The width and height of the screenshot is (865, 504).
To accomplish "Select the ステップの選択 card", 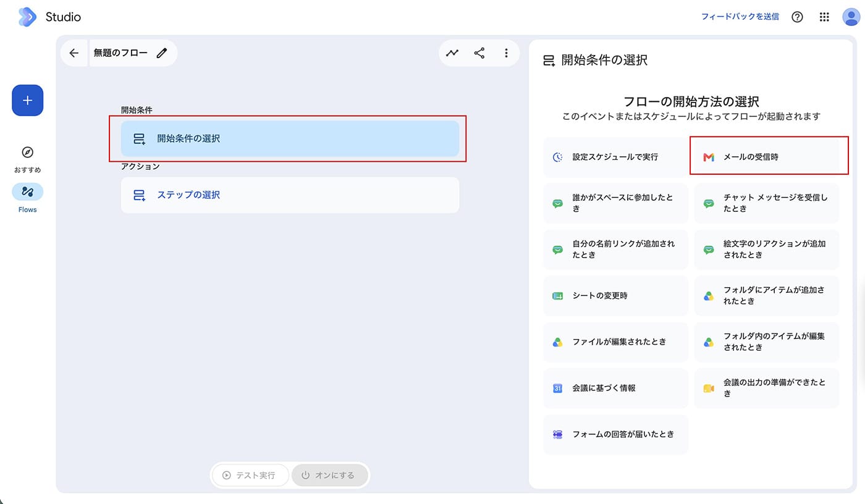I will (x=290, y=195).
